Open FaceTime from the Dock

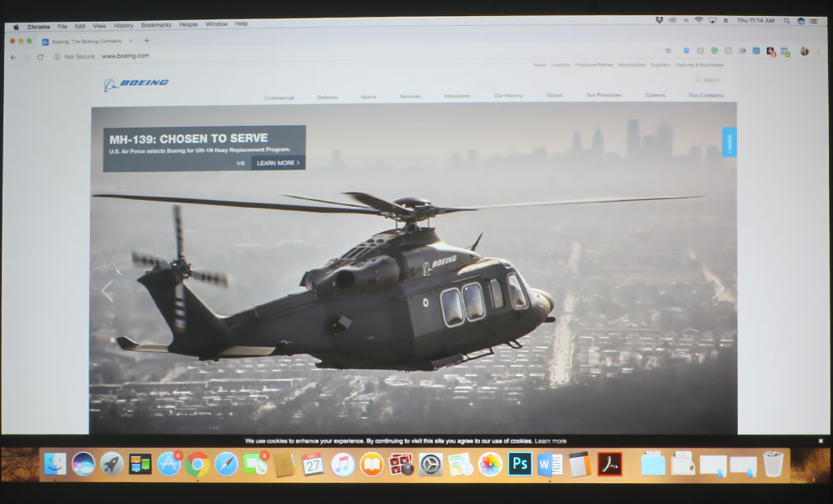[x=255, y=465]
